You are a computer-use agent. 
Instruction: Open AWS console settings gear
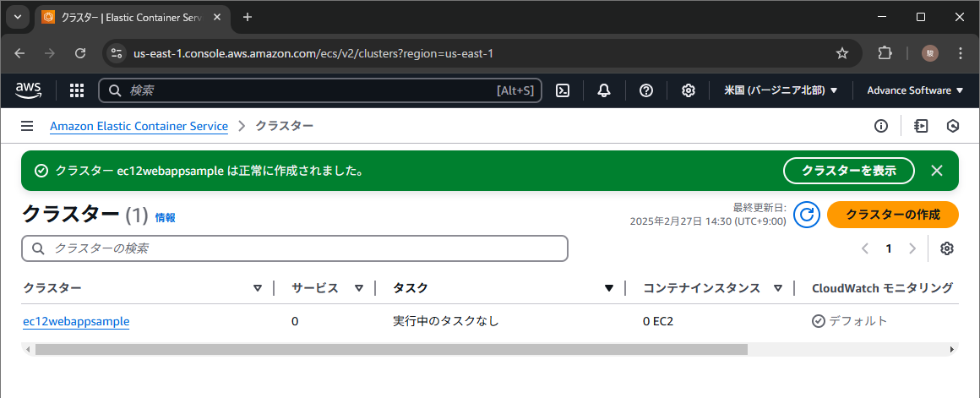[689, 90]
